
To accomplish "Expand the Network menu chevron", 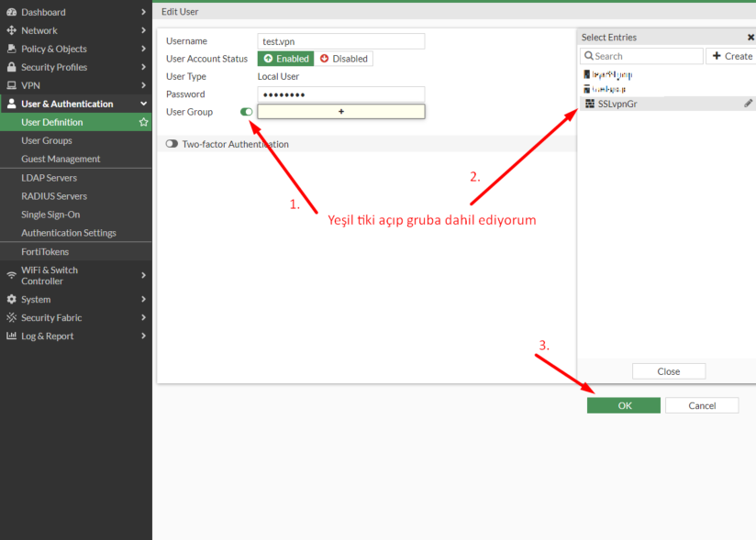I will point(143,30).
